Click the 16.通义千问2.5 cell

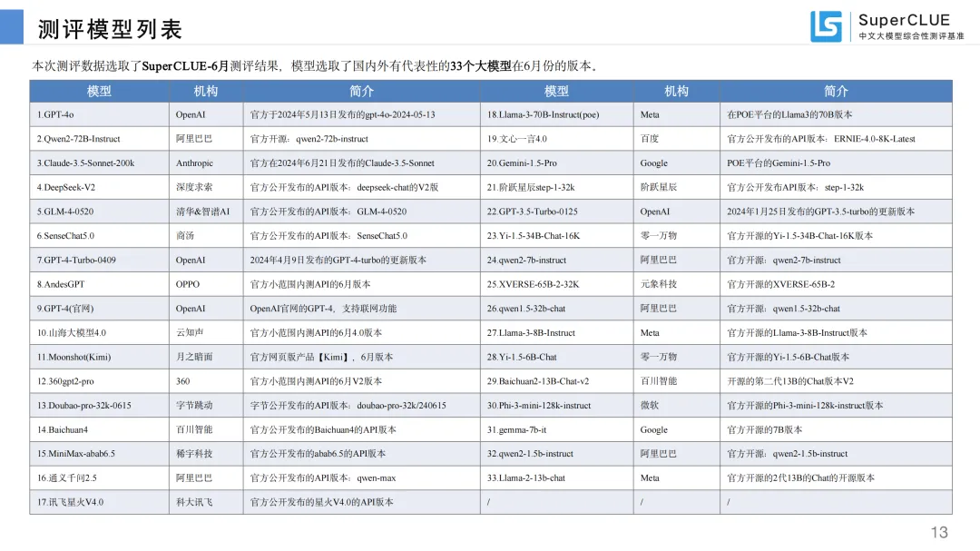pyautogui.click(x=100, y=478)
